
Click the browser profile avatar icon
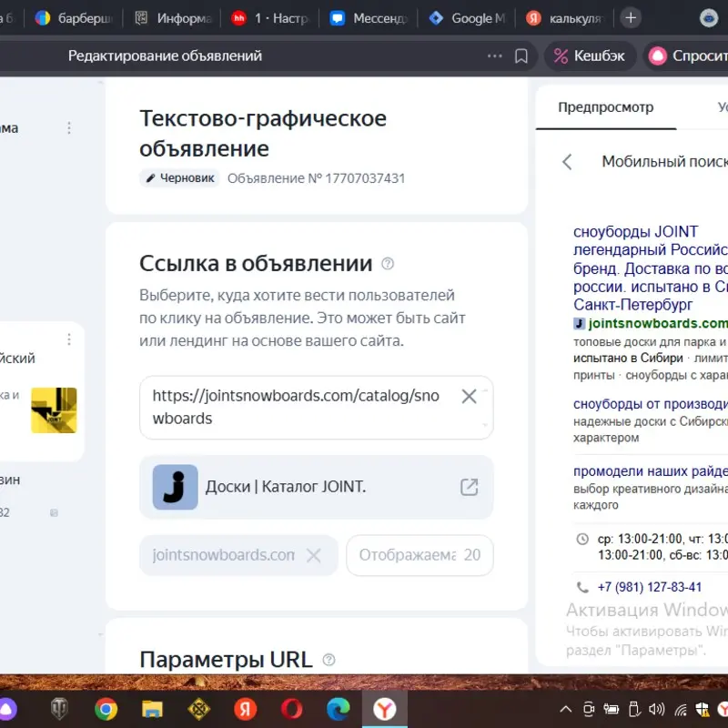(x=709, y=18)
